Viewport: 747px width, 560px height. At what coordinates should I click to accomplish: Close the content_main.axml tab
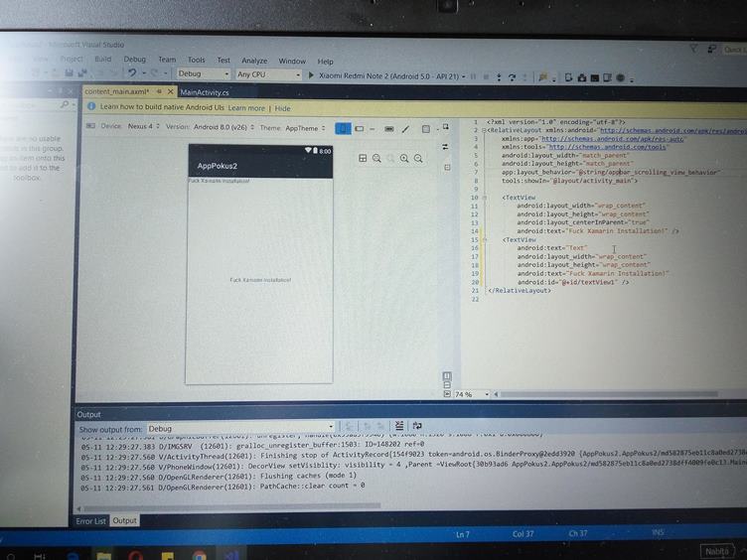170,91
